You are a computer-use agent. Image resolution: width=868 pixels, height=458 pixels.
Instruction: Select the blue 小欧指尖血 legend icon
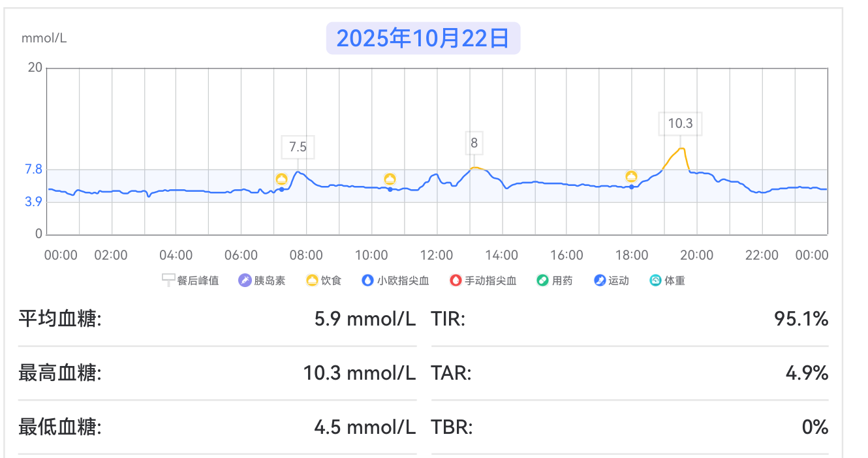point(368,281)
